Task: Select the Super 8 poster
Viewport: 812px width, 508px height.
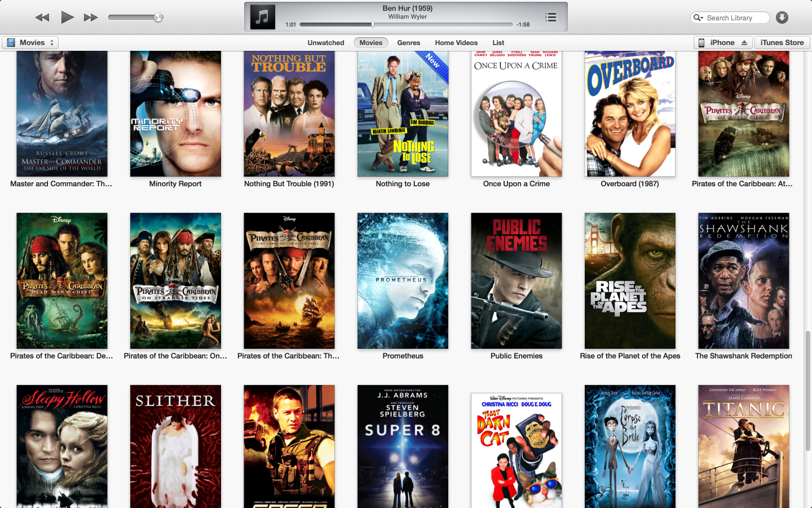Action: point(403,446)
